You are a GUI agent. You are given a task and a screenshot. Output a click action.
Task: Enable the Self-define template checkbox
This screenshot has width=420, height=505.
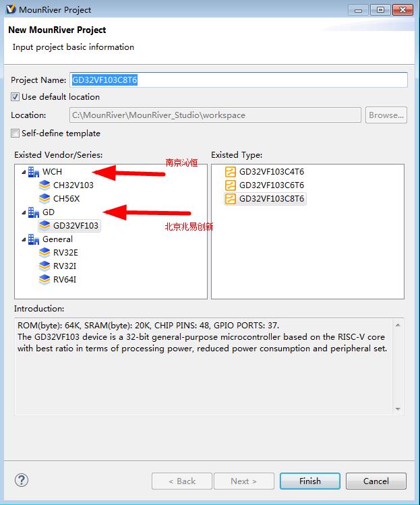[x=15, y=133]
